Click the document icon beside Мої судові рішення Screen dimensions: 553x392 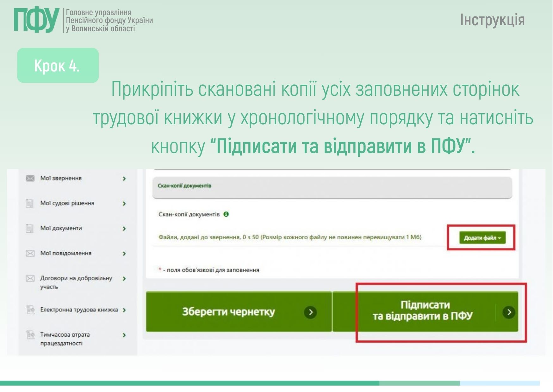(x=30, y=203)
